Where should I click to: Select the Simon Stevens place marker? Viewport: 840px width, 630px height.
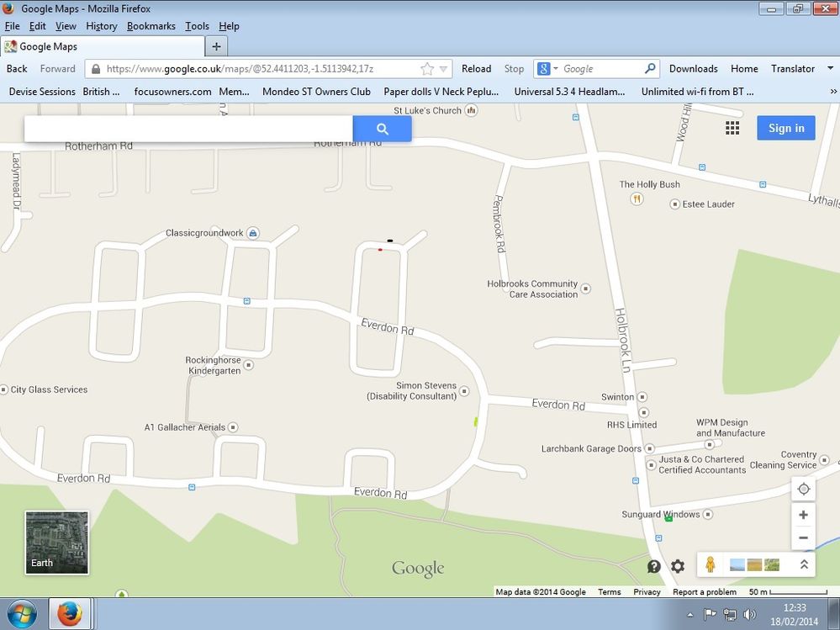(x=464, y=391)
